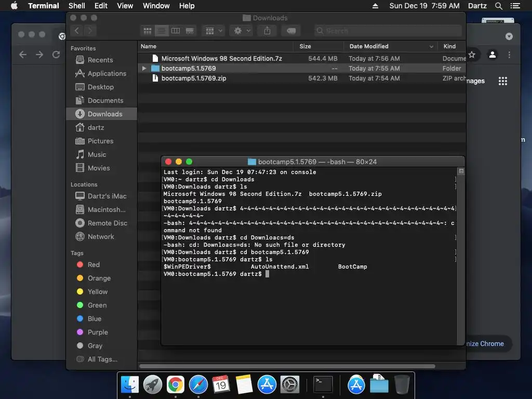This screenshot has height=399, width=532.
Task: Open Movies in Finder sidebar
Action: coord(101,168)
